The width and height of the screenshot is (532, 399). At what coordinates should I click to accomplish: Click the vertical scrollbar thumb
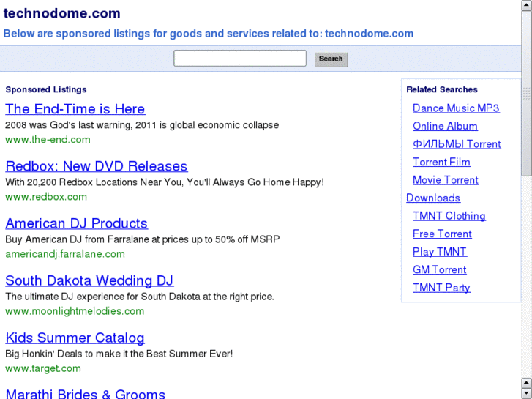527,94
